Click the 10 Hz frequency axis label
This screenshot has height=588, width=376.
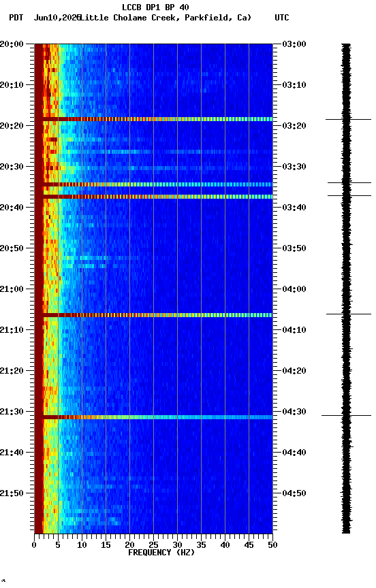pos(82,545)
